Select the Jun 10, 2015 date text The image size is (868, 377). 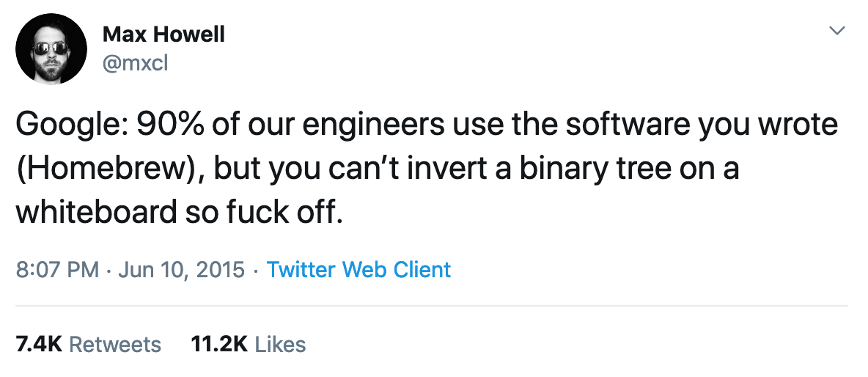tap(180, 270)
